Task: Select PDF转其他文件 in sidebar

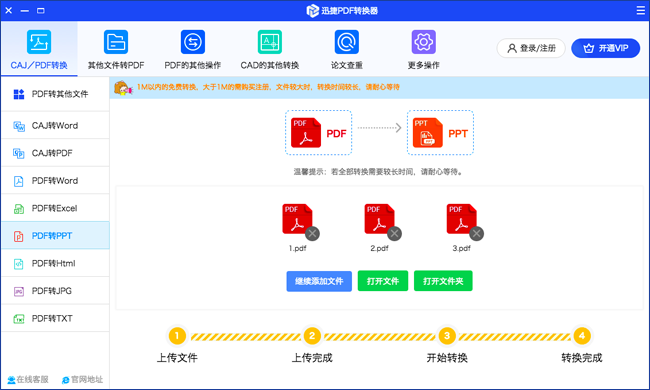Action: pyautogui.click(x=55, y=94)
